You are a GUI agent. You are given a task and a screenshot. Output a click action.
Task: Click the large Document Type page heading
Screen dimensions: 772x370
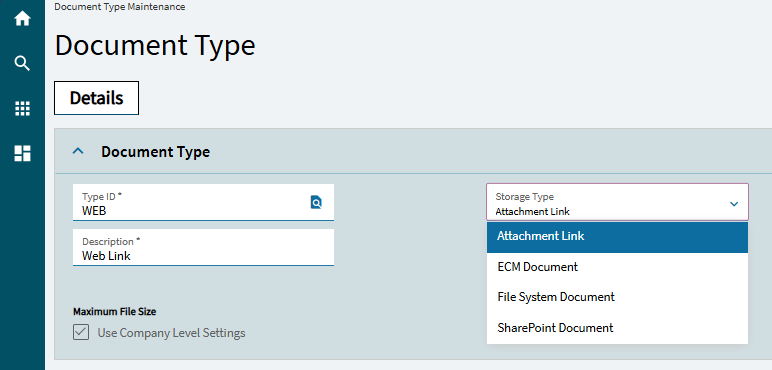(x=155, y=45)
